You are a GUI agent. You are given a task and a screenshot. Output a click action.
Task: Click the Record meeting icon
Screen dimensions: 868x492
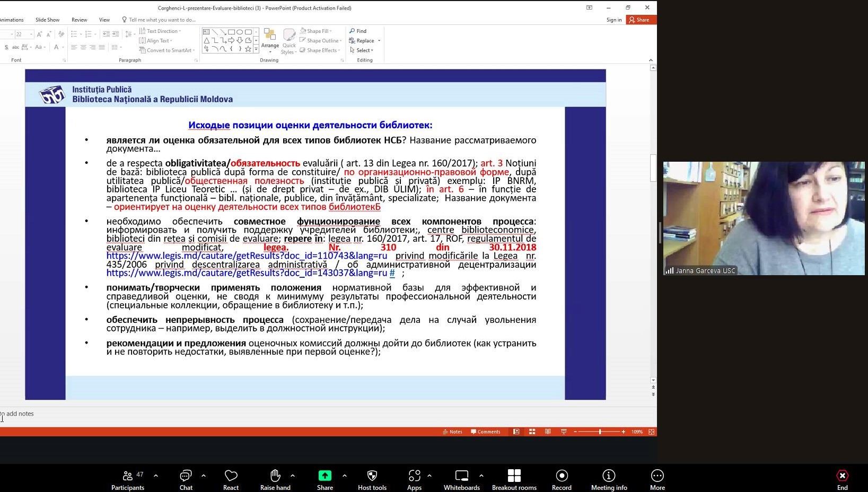pyautogui.click(x=562, y=476)
